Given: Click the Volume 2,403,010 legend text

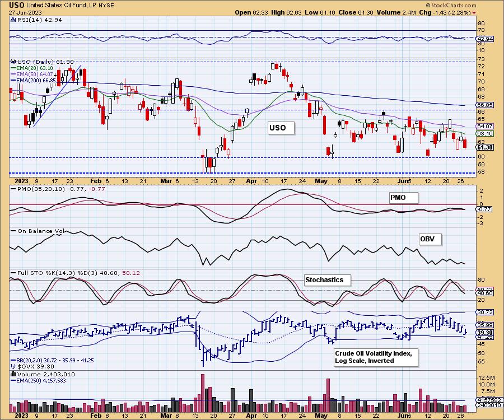Looking at the screenshot, I should pyautogui.click(x=46, y=375).
